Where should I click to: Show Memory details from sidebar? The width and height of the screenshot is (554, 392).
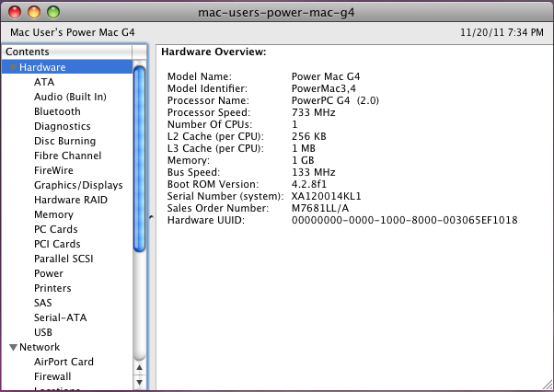[x=53, y=214]
